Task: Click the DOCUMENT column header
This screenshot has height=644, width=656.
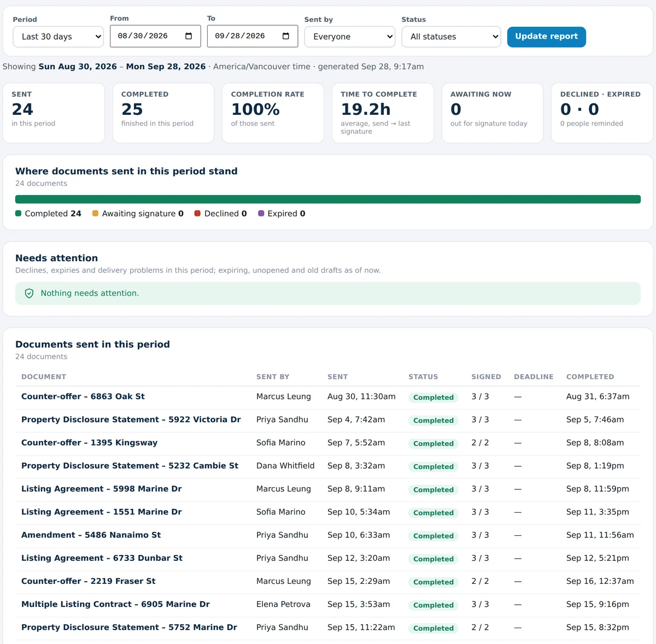Action: point(44,377)
